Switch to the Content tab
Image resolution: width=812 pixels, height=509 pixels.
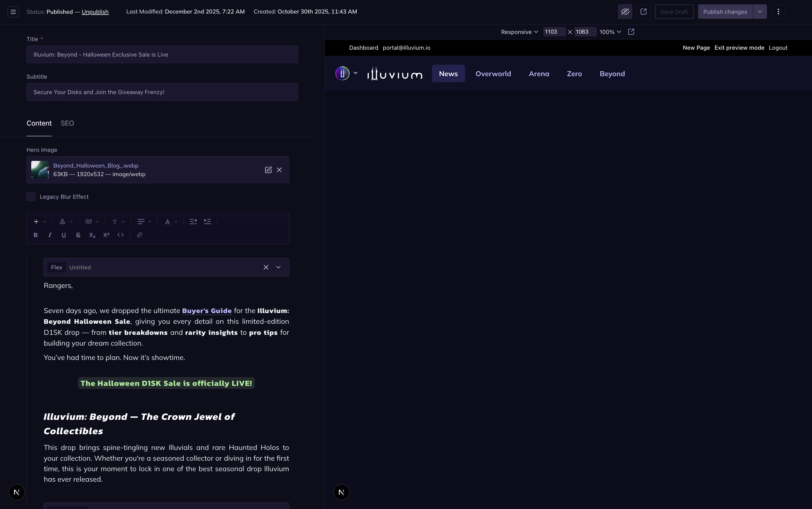pyautogui.click(x=39, y=123)
